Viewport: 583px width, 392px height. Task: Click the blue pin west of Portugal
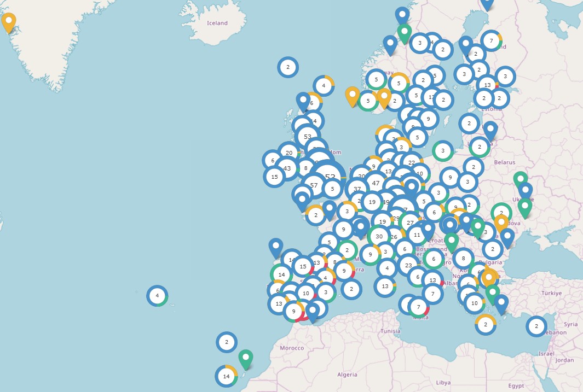[276, 247]
